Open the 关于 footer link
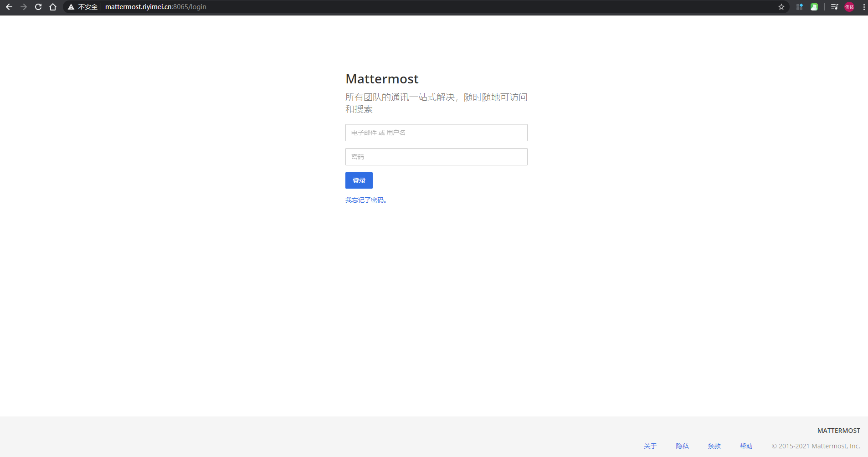 650,446
